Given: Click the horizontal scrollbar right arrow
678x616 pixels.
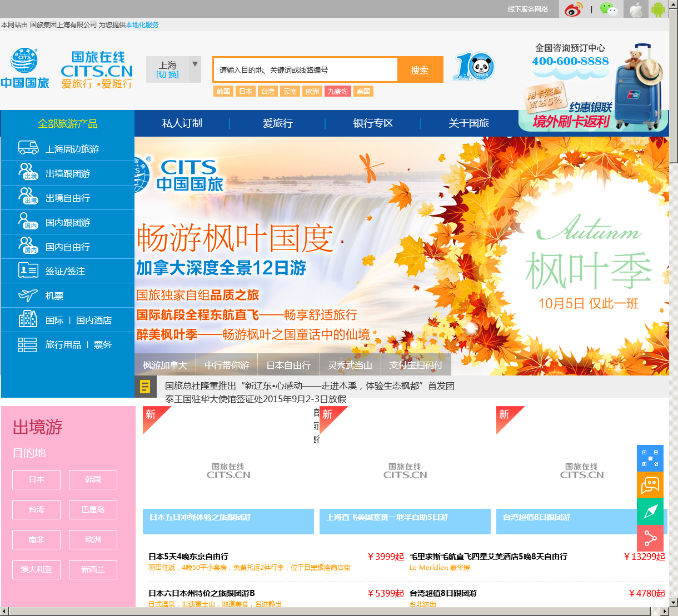Looking at the screenshot, I should [664, 611].
